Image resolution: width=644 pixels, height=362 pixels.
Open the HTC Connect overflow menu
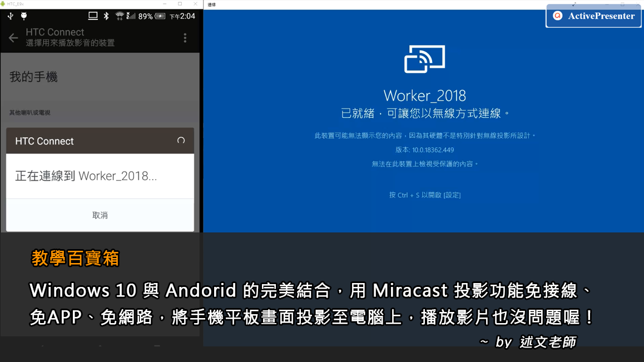[x=185, y=38]
